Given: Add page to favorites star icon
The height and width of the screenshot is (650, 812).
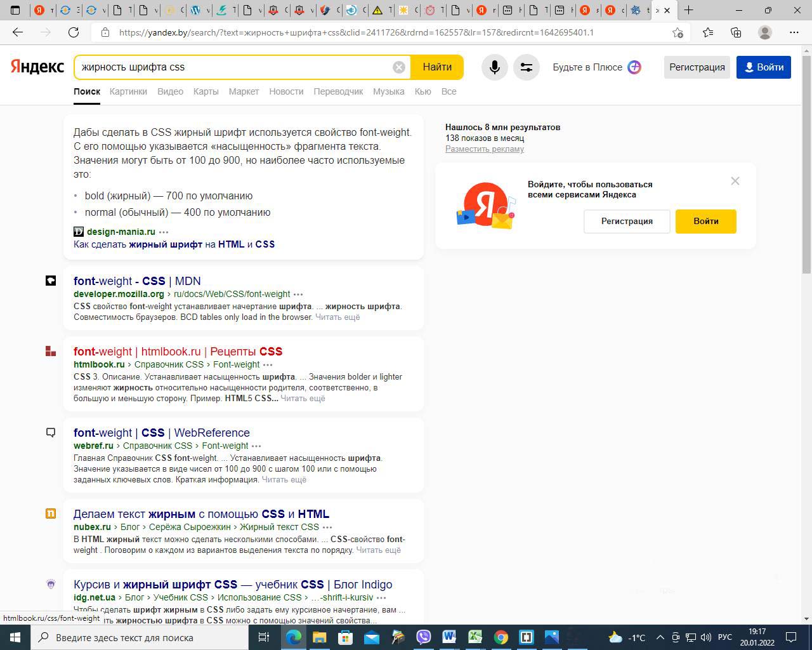Looking at the screenshot, I should pos(678,32).
